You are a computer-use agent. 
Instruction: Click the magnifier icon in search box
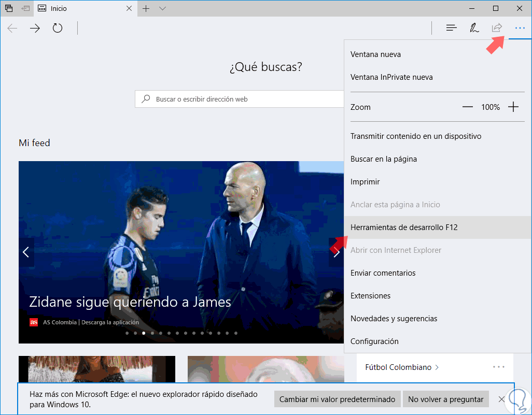146,98
